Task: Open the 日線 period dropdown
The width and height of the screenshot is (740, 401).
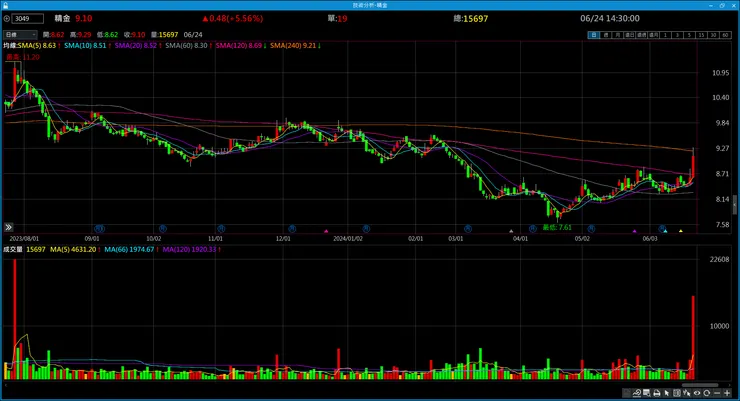Action: pos(20,34)
